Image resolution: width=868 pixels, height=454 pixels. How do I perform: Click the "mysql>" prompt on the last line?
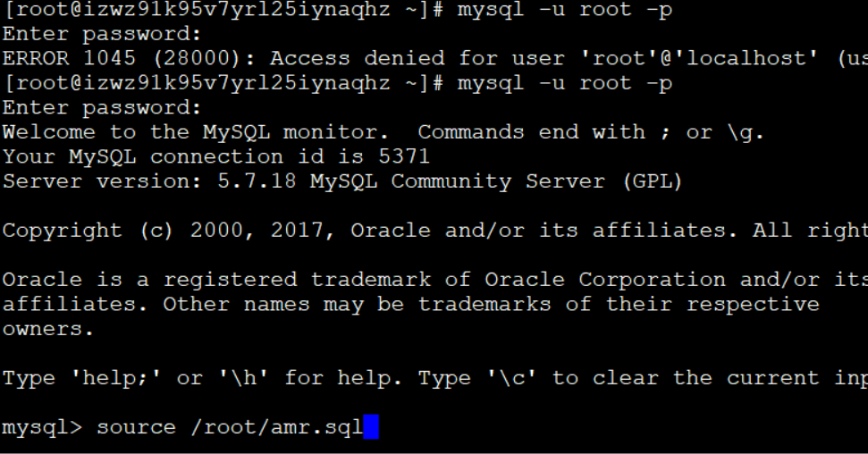point(42,427)
